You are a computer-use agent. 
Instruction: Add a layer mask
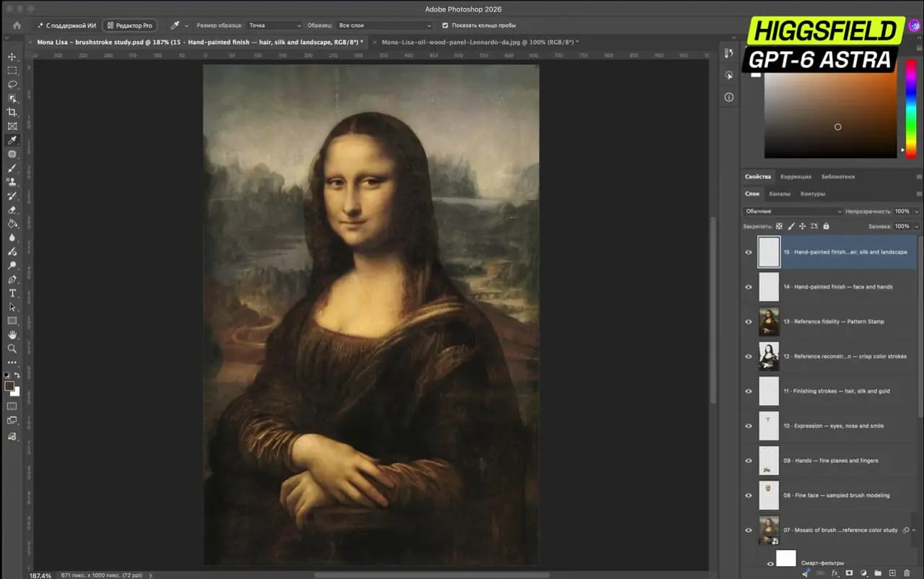tap(849, 573)
